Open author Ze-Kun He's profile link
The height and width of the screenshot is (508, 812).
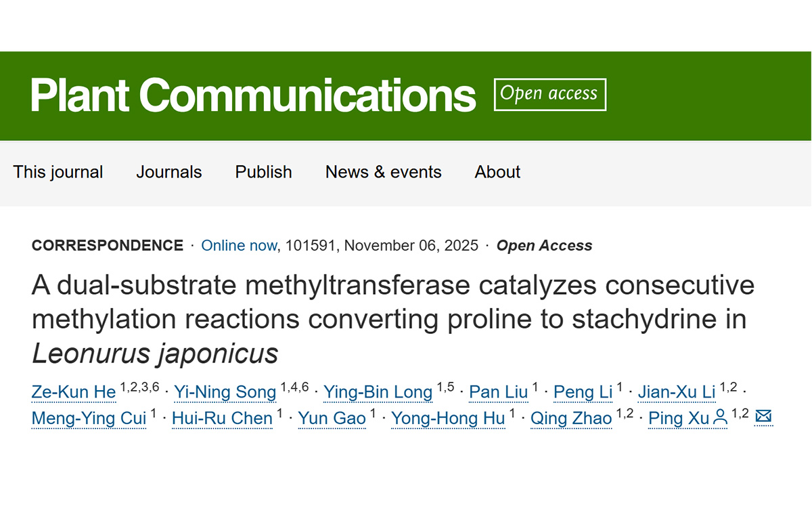74,392
